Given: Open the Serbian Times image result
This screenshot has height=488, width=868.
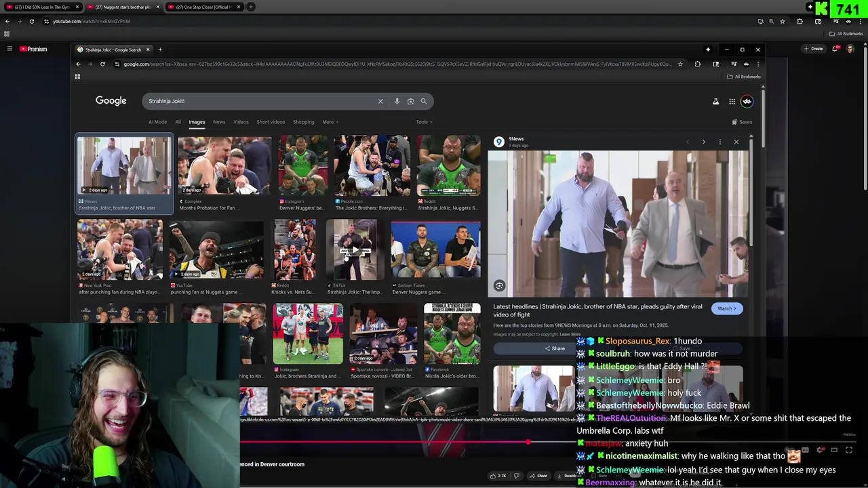Looking at the screenshot, I should (x=435, y=257).
